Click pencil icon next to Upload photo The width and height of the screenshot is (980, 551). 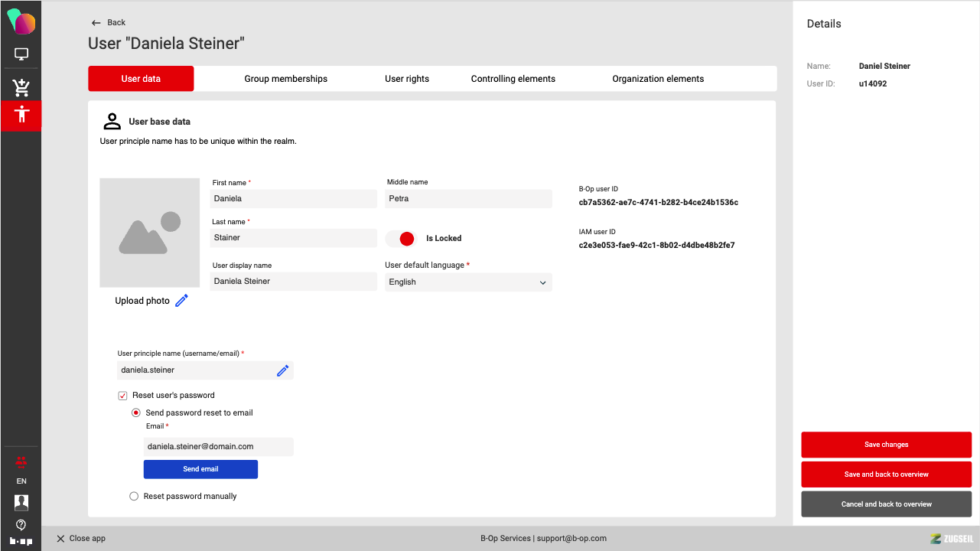pyautogui.click(x=181, y=301)
